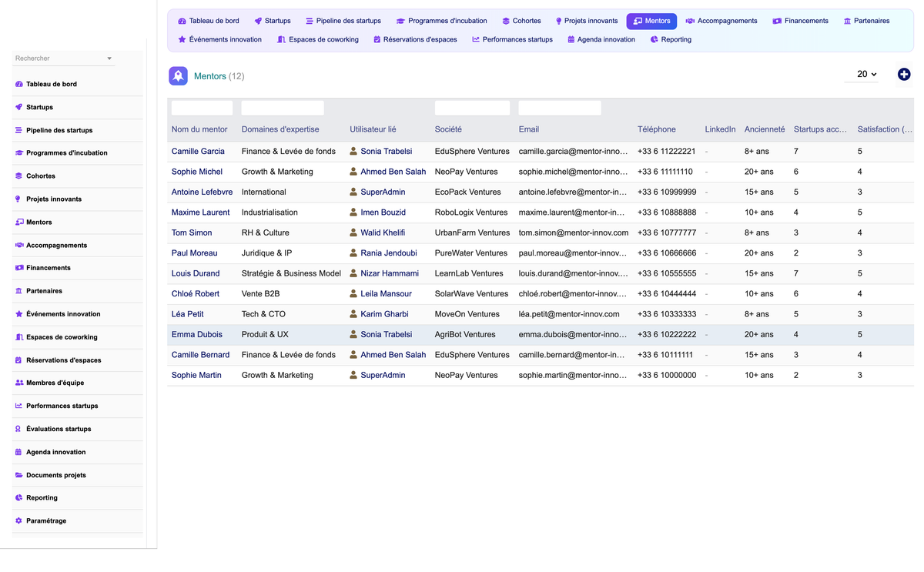The height and width of the screenshot is (572, 924).
Task: Select the active Mentors tab in top bar
Action: point(651,21)
